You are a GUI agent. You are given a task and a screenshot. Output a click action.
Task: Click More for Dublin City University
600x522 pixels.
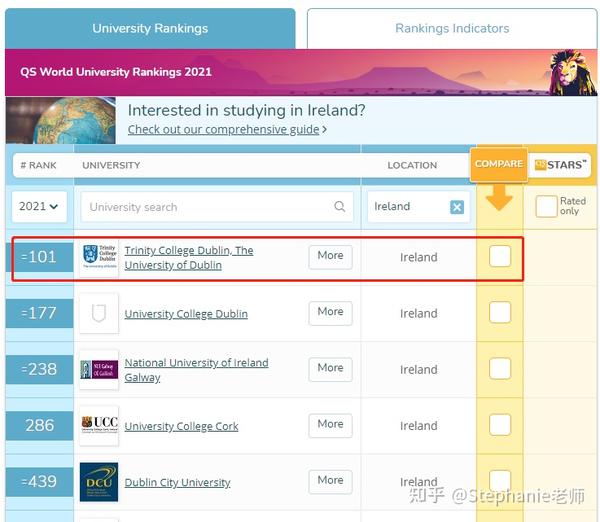click(x=330, y=481)
